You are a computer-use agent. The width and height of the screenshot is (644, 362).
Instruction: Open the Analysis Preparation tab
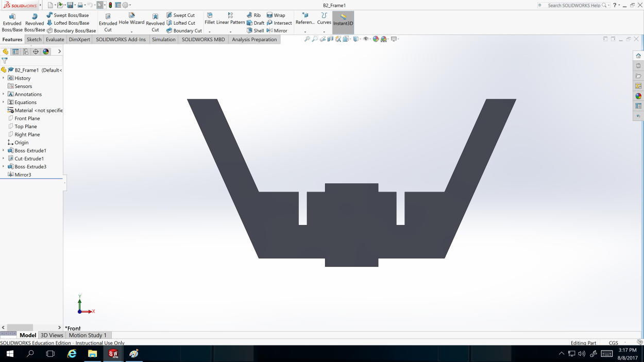[255, 40]
